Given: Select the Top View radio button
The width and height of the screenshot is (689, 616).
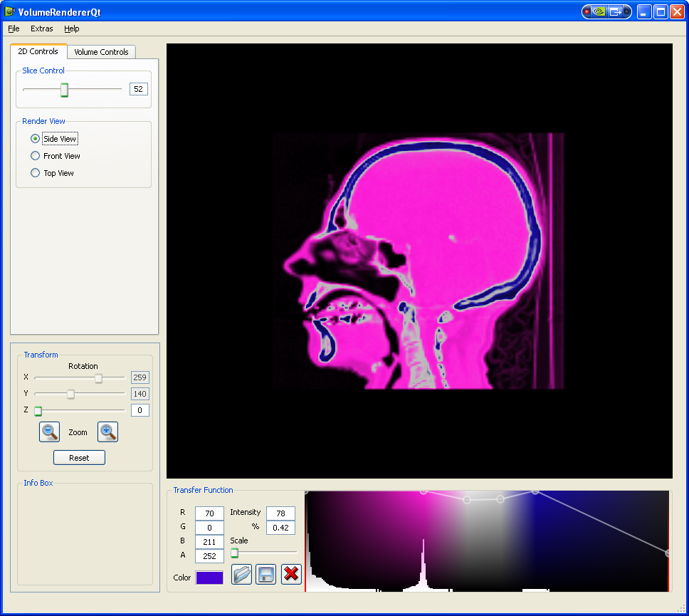Looking at the screenshot, I should point(36,173).
